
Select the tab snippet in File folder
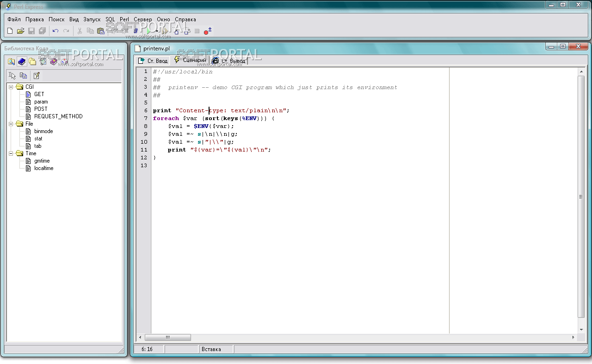pyautogui.click(x=38, y=146)
